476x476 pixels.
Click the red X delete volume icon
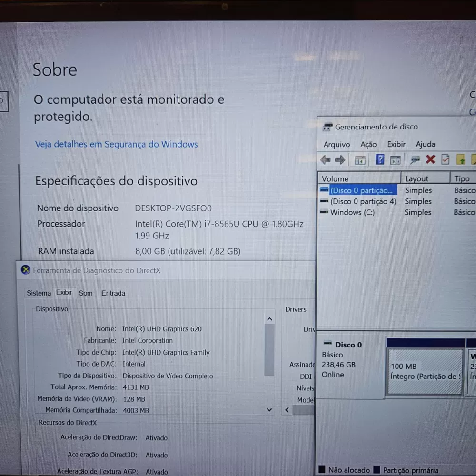tap(430, 159)
